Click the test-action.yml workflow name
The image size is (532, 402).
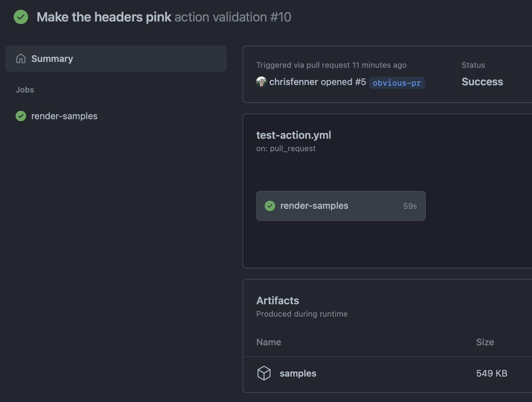coord(293,135)
